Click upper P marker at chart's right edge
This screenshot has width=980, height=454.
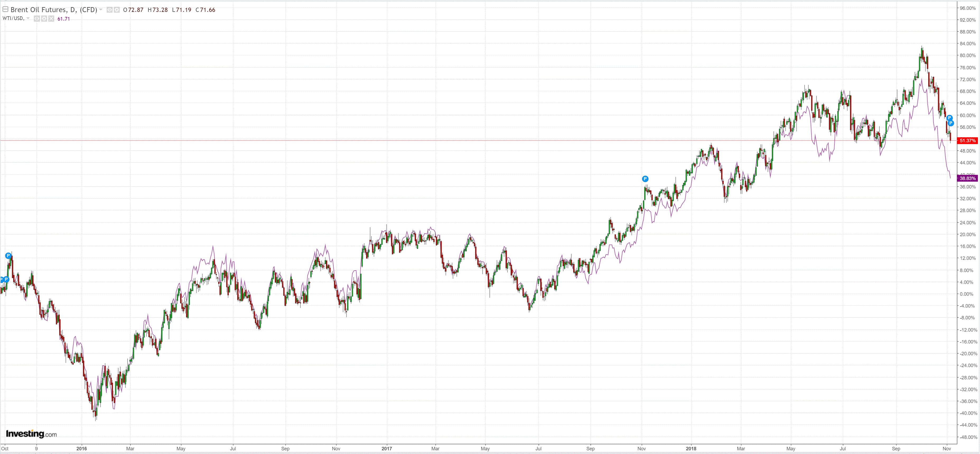click(x=949, y=118)
